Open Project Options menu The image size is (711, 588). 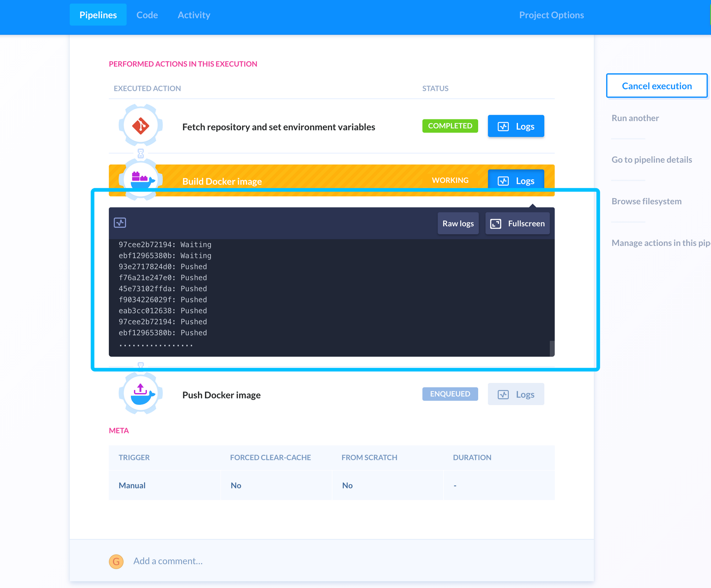[551, 15]
